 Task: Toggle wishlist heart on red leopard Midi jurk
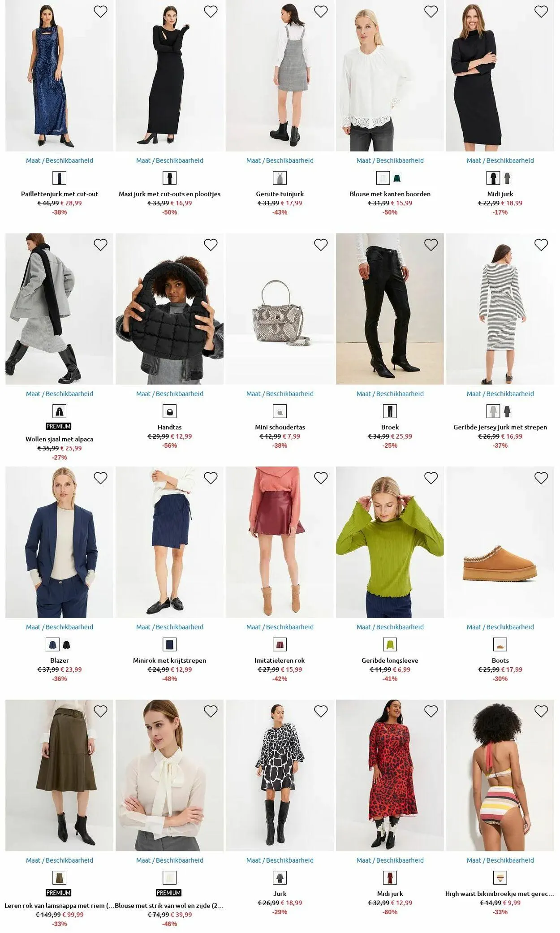(x=431, y=711)
